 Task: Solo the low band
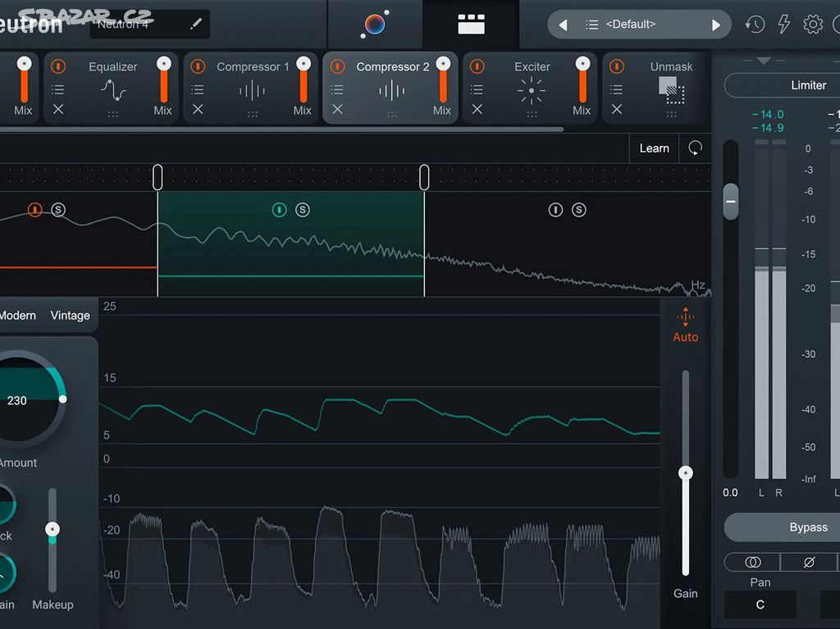[58, 209]
